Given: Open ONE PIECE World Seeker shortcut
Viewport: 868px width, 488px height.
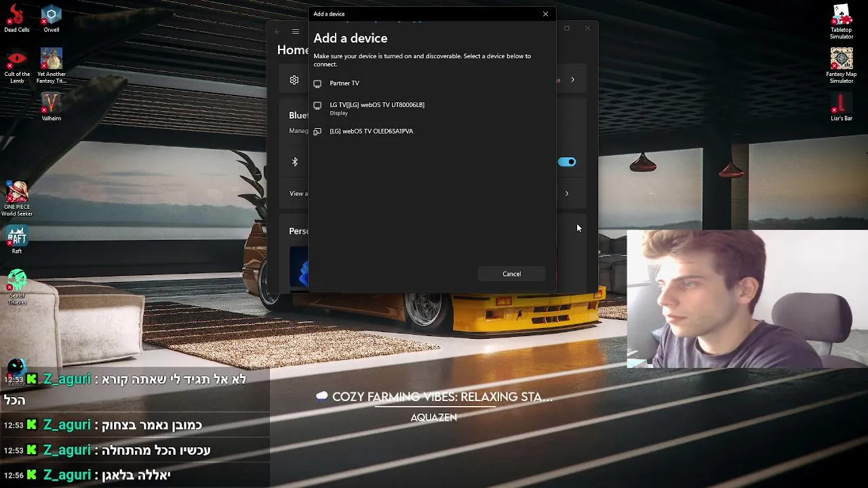Looking at the screenshot, I should point(17,199).
